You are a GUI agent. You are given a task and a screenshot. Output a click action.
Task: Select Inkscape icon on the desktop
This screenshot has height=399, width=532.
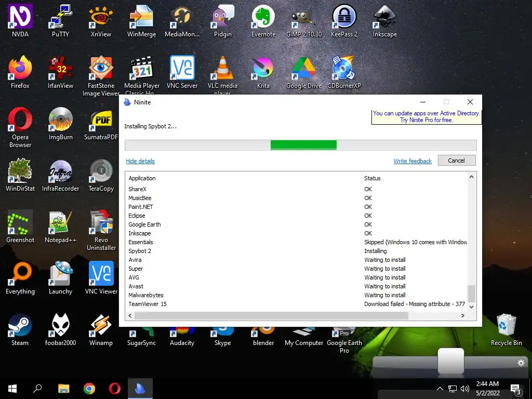pos(385,21)
